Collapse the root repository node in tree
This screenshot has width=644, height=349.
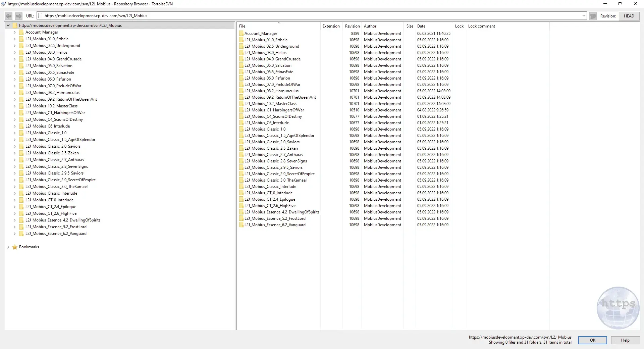point(8,26)
